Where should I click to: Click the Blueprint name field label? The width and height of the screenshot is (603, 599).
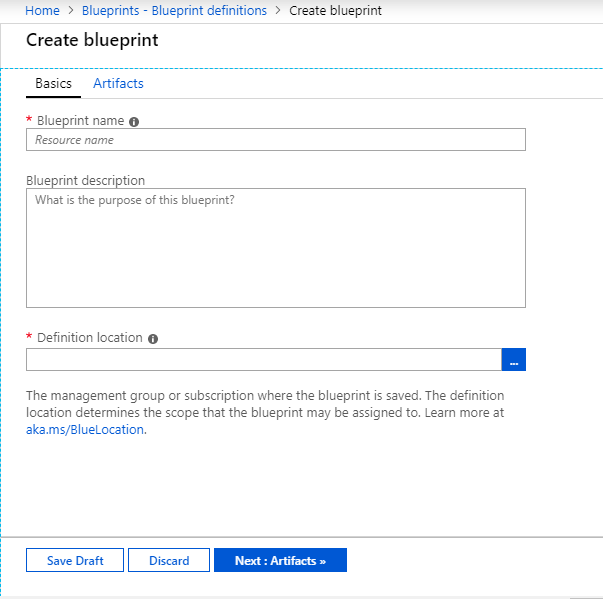pos(80,121)
